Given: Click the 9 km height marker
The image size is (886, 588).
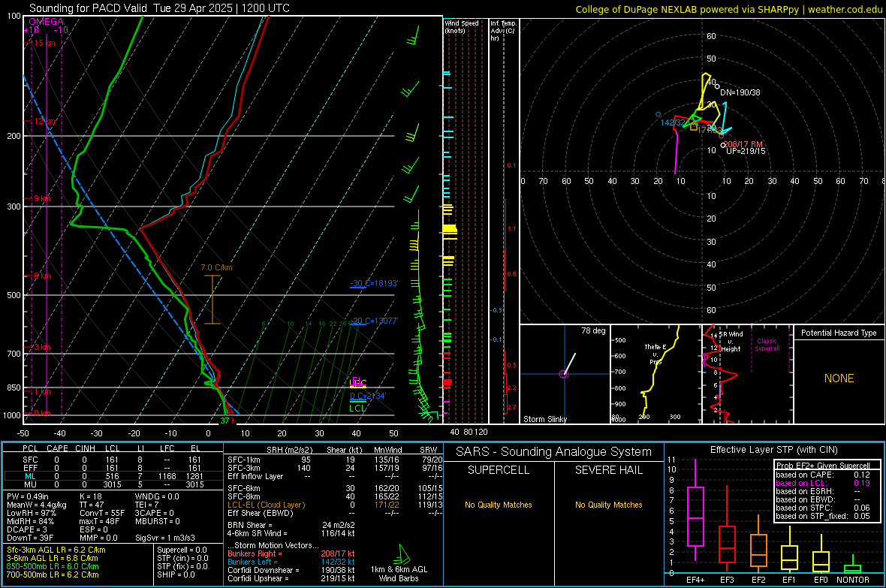Looking at the screenshot, I should pyautogui.click(x=41, y=198).
